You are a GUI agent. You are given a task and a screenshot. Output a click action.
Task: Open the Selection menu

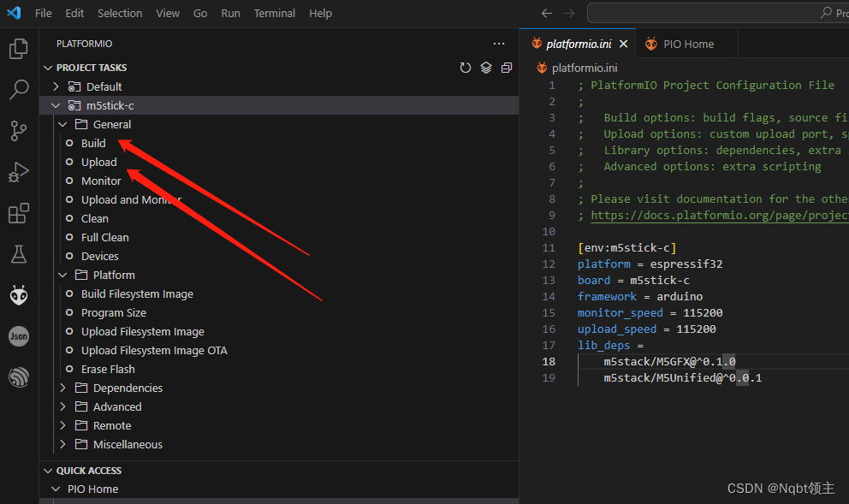point(120,13)
